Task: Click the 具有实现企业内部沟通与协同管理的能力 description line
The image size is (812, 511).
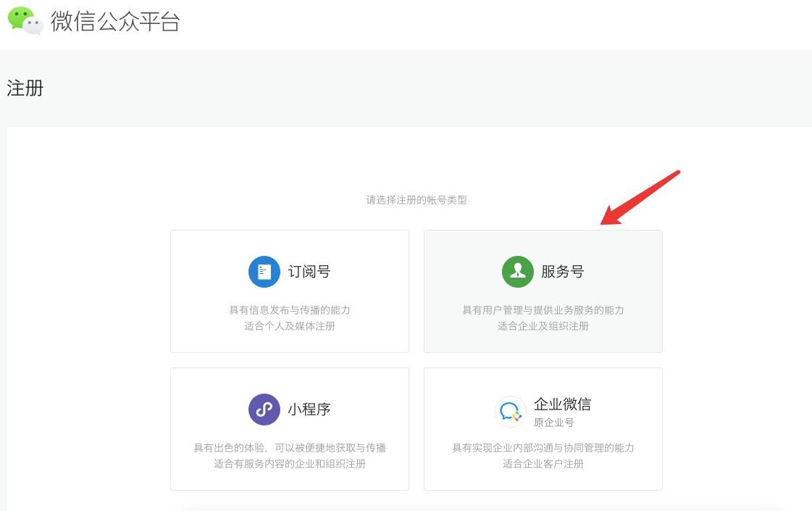Action: 543,448
